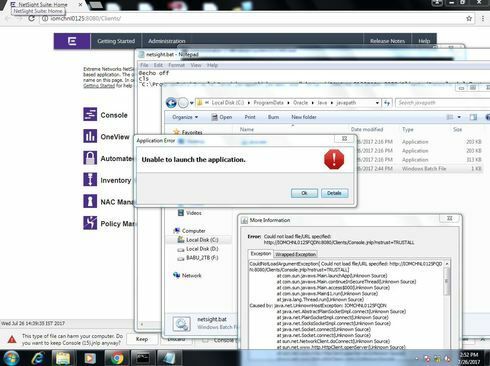Click Print in the Explorer toolbar

click(250, 117)
